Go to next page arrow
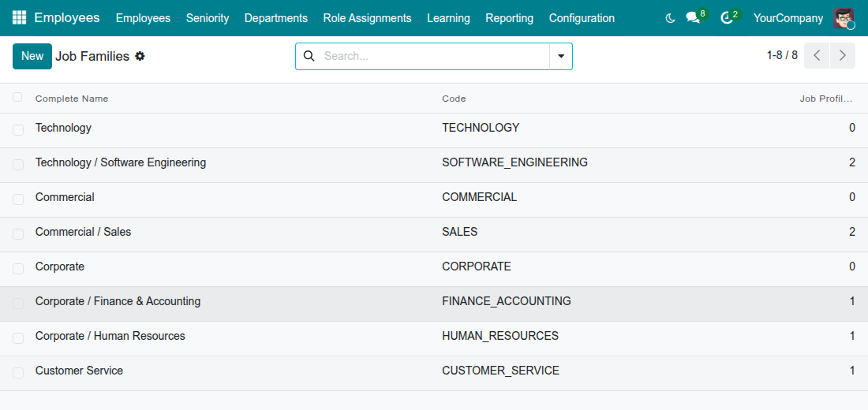 tap(843, 55)
